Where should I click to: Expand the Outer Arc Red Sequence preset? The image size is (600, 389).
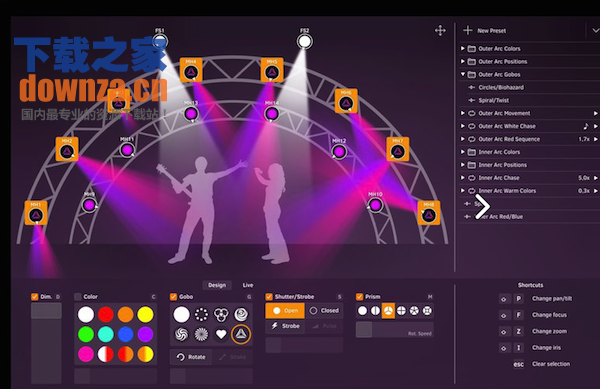point(463,139)
